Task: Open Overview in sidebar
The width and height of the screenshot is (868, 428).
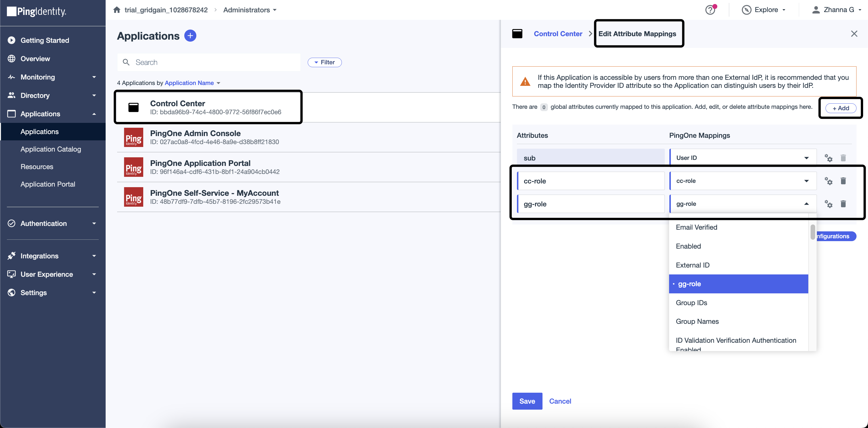Action: [x=35, y=59]
